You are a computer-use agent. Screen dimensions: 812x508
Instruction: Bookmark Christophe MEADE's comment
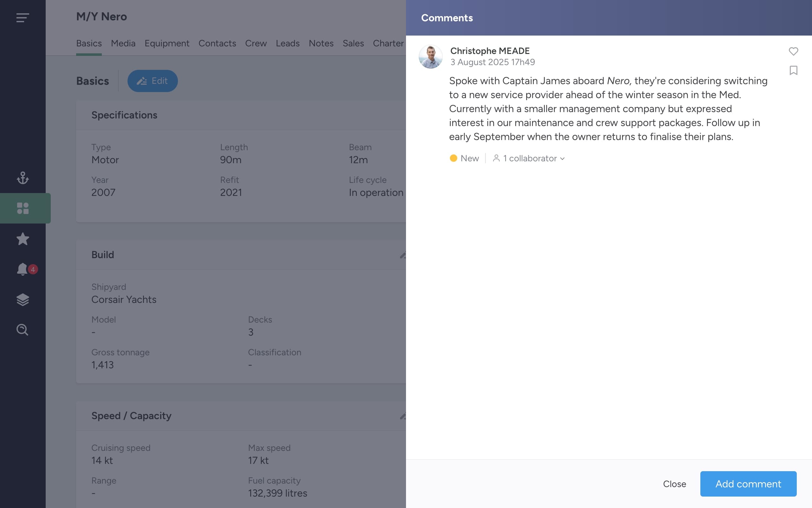pyautogui.click(x=793, y=70)
